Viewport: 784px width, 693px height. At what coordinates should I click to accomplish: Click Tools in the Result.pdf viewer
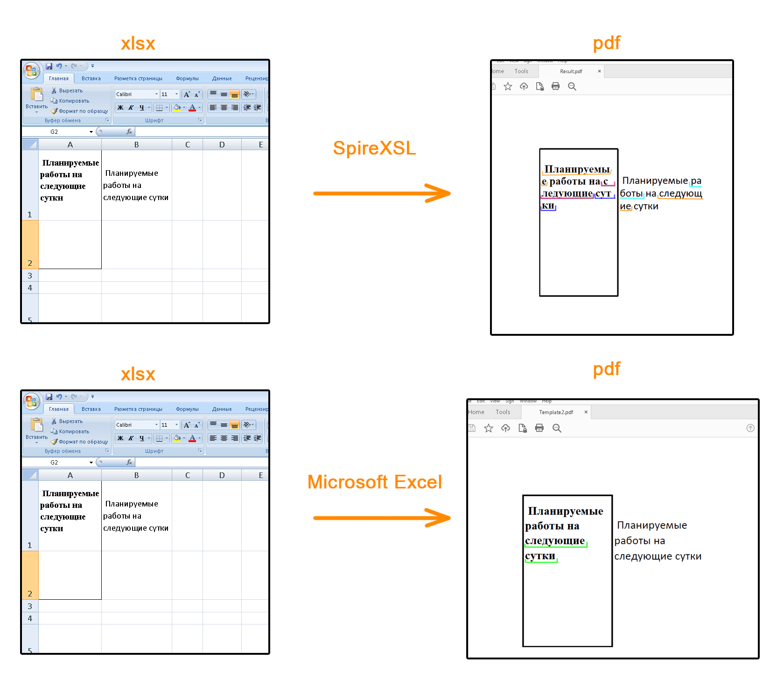tap(521, 71)
